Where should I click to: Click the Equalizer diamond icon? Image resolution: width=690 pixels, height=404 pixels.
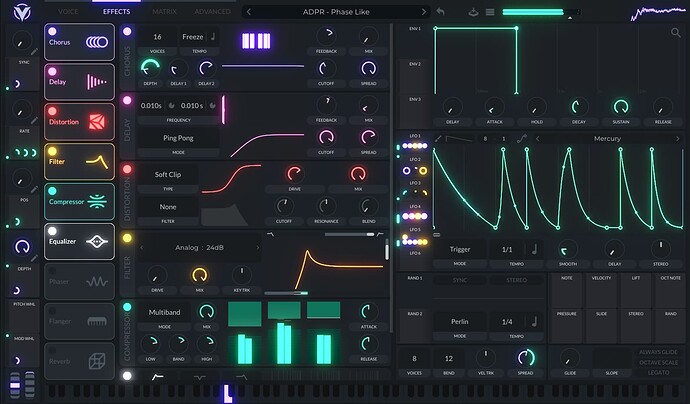97,241
